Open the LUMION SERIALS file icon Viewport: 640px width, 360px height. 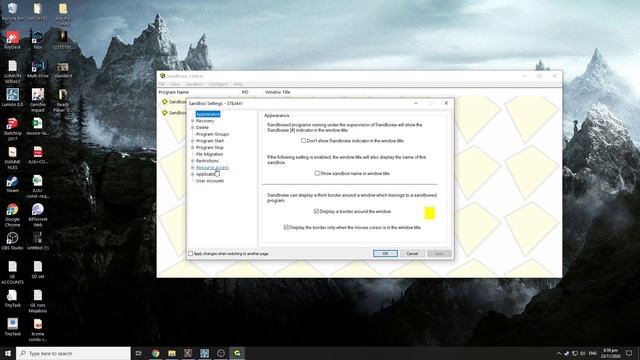click(12, 72)
